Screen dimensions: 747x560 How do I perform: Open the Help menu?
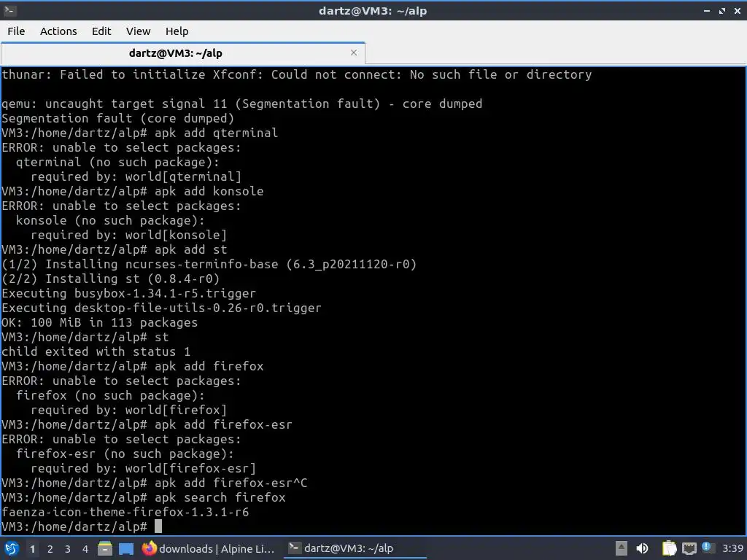(x=177, y=31)
